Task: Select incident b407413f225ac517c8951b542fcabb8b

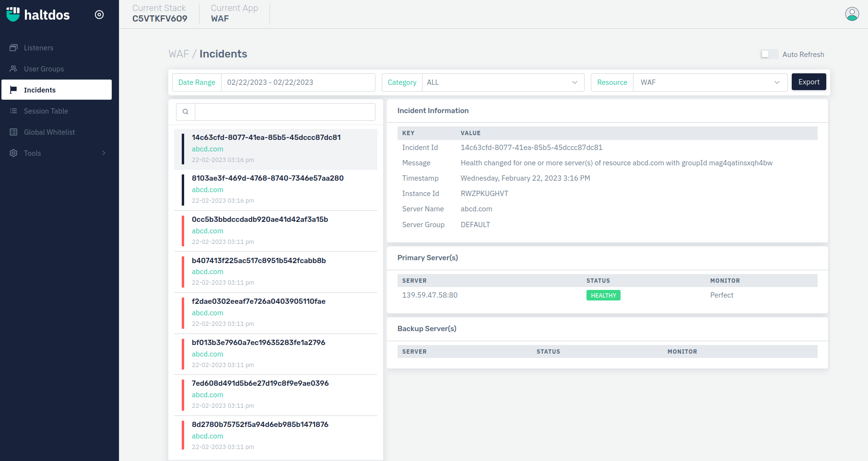Action: point(276,272)
